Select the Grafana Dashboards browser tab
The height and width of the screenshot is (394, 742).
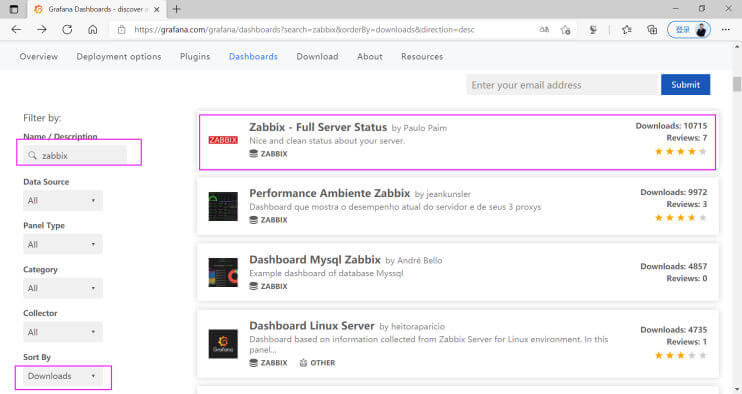pyautogui.click(x=96, y=9)
